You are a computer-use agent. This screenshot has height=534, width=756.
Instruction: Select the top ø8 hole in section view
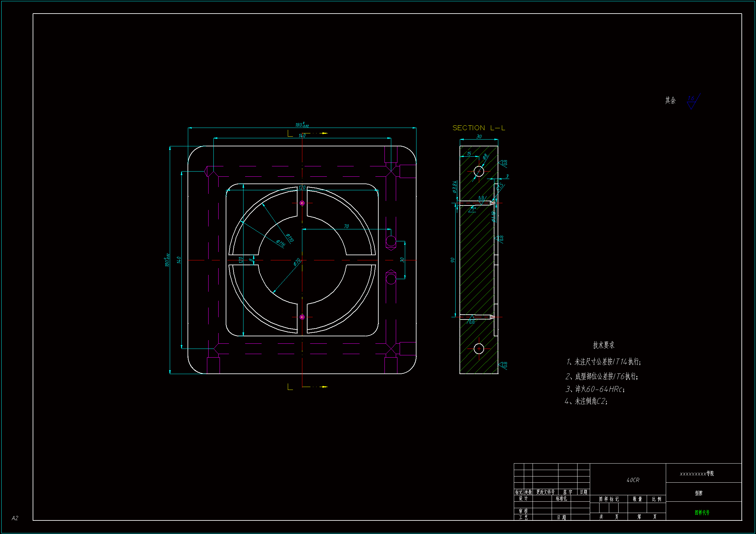click(x=479, y=171)
